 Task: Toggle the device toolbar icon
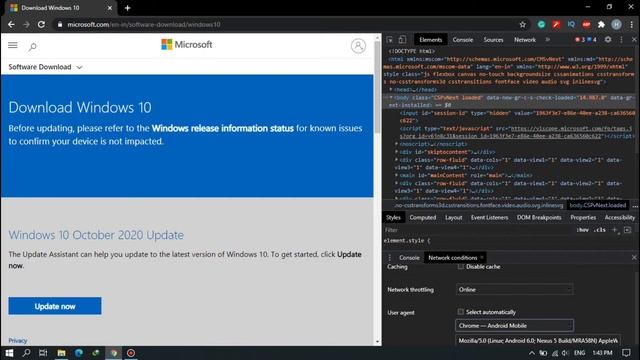[x=402, y=40]
